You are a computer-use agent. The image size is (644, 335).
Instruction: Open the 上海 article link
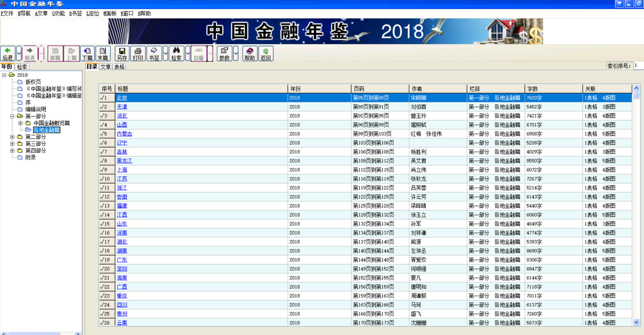122,170
